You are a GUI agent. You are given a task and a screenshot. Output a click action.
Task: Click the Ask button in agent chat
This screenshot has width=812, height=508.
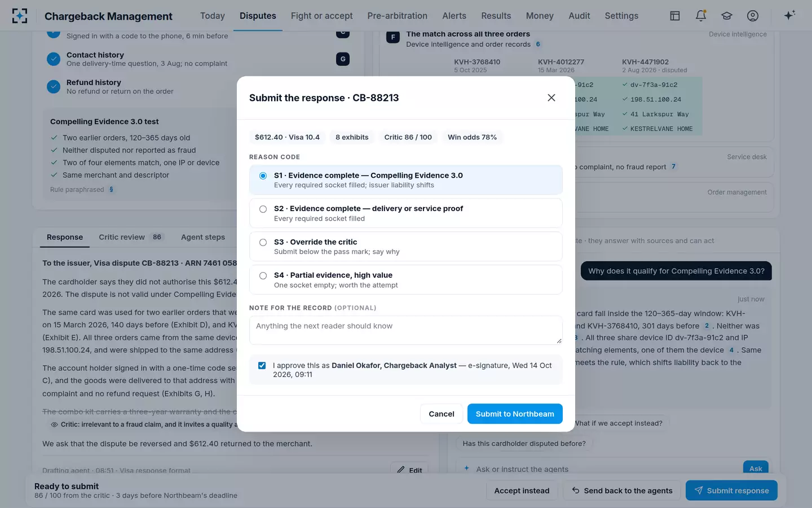(756, 468)
